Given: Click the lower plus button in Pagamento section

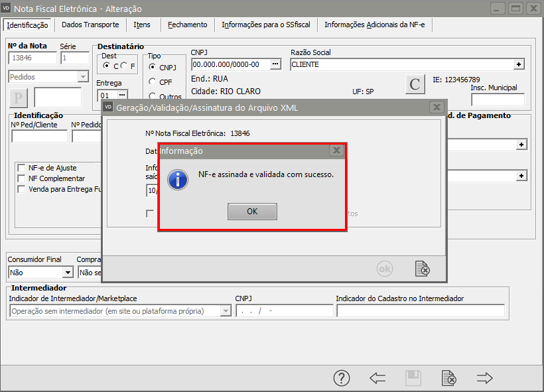Looking at the screenshot, I should tap(521, 176).
